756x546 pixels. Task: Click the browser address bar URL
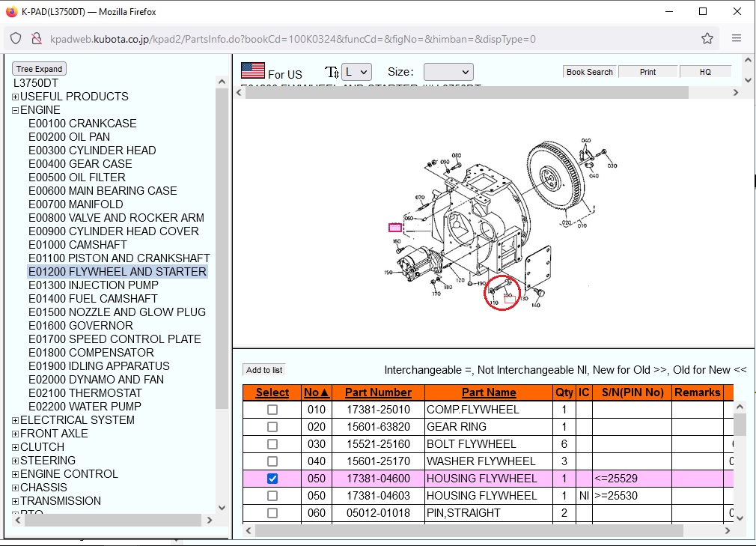(293, 39)
